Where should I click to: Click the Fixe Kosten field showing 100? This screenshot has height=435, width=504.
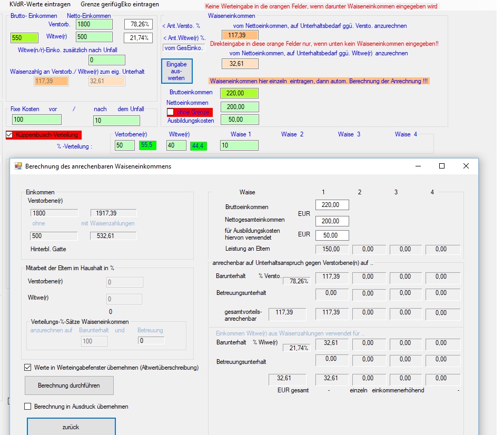click(36, 120)
